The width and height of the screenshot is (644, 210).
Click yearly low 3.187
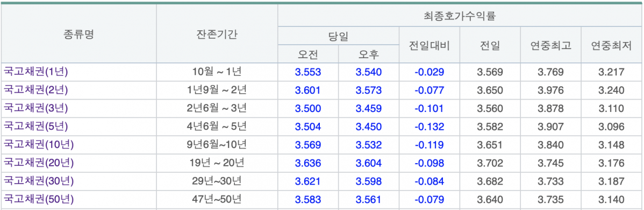(611, 181)
